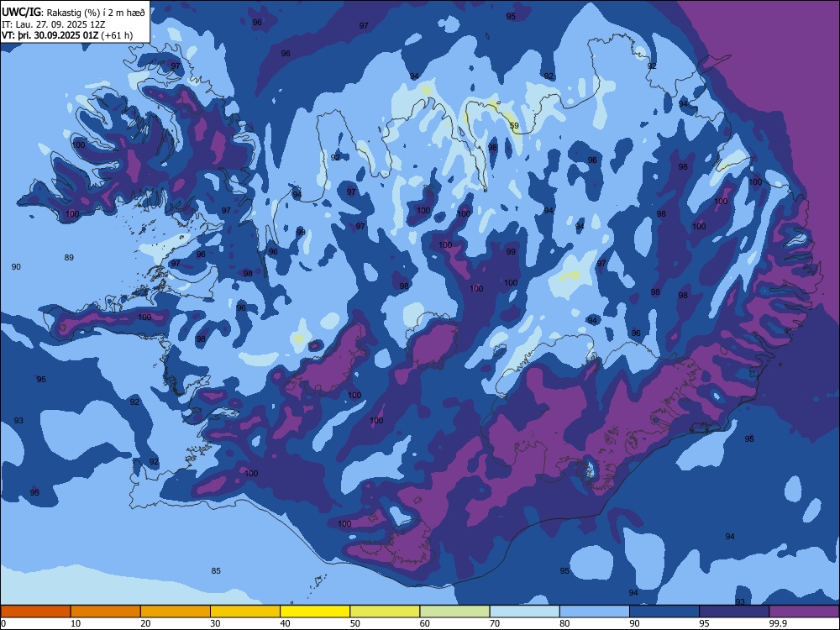The height and width of the screenshot is (630, 840).
Task: Click the title 'UWC/IG: Rakastig (%) í 2 m hæð'
Action: (x=73, y=12)
